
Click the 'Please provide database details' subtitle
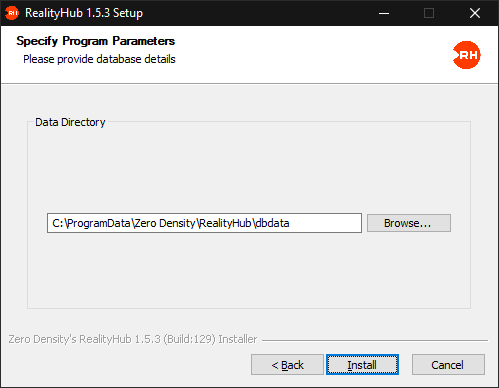(x=99, y=59)
